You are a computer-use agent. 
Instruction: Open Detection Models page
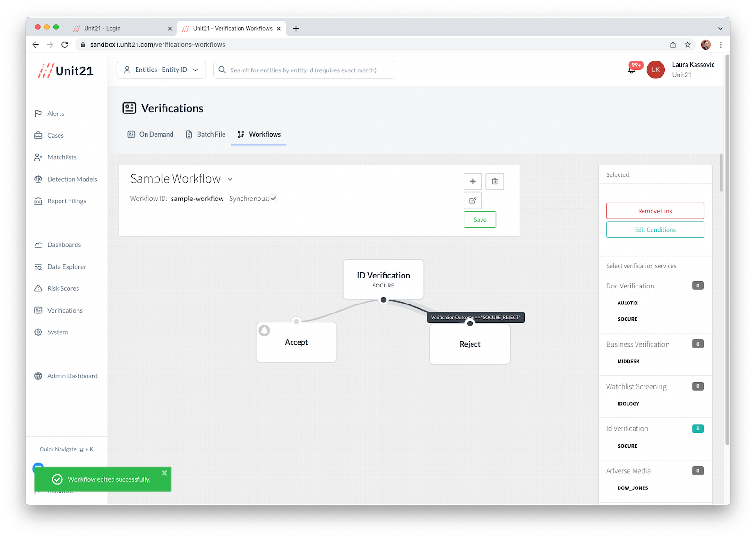[x=66, y=179]
